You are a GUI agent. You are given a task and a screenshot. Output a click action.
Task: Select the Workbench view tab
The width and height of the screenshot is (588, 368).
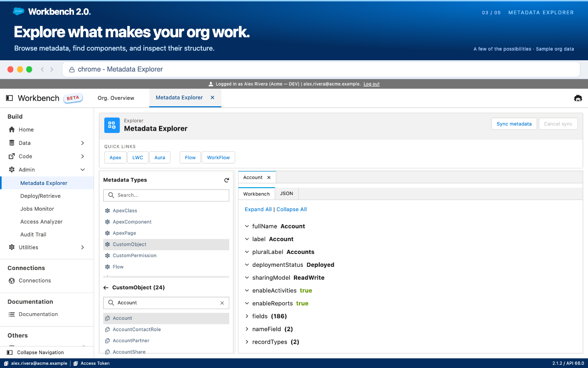point(256,194)
